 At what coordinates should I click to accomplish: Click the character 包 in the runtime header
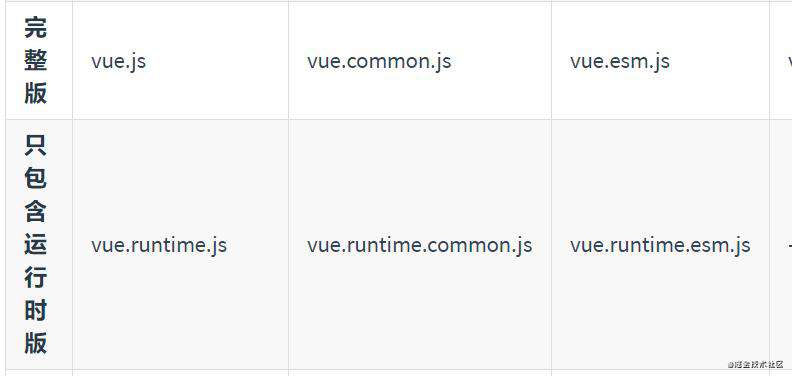35,178
